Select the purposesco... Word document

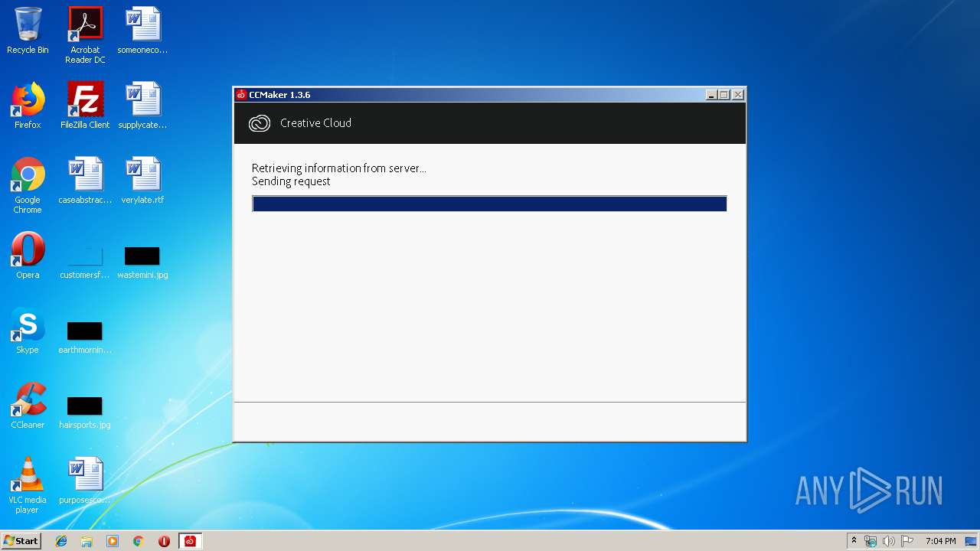pos(85,481)
